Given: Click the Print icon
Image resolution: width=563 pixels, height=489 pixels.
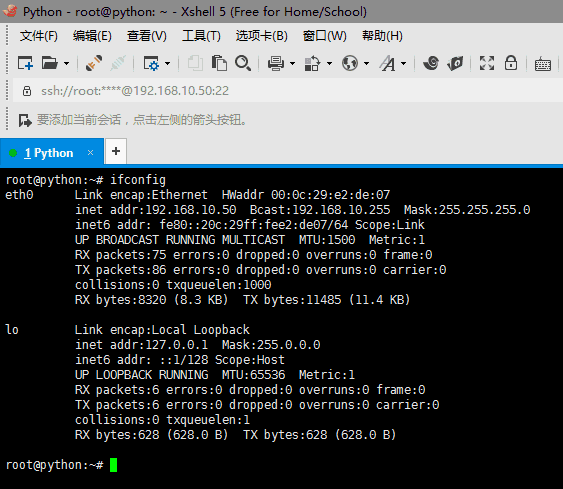Looking at the screenshot, I should pos(276,64).
